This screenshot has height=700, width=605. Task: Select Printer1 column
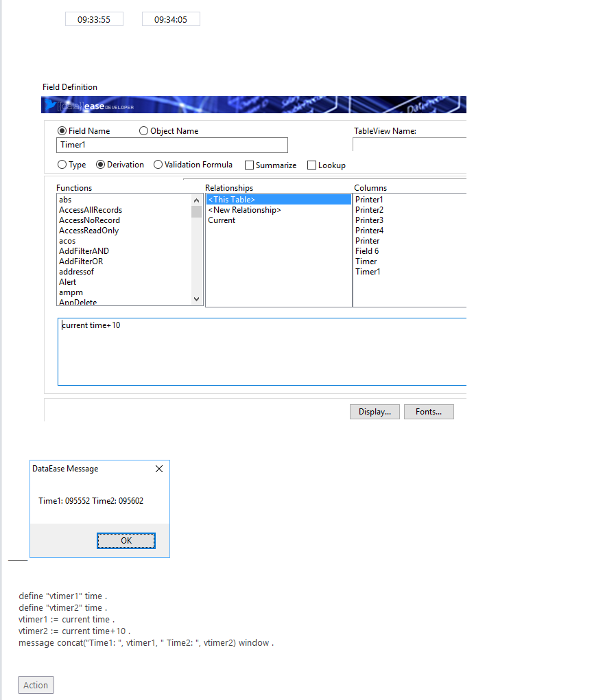[369, 200]
